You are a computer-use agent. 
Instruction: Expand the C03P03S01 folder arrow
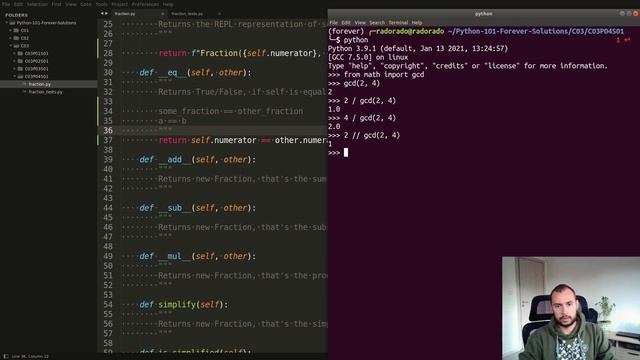(x=15, y=69)
